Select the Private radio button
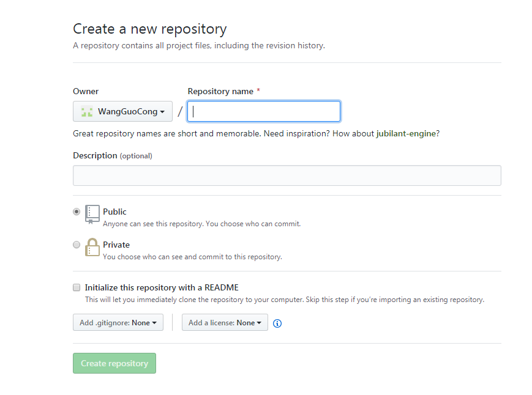Screen dimensions: 532x395 (x=77, y=245)
